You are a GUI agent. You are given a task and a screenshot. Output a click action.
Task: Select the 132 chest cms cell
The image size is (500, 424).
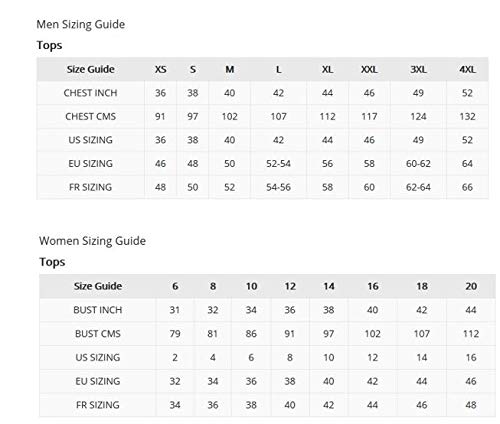[467, 116]
